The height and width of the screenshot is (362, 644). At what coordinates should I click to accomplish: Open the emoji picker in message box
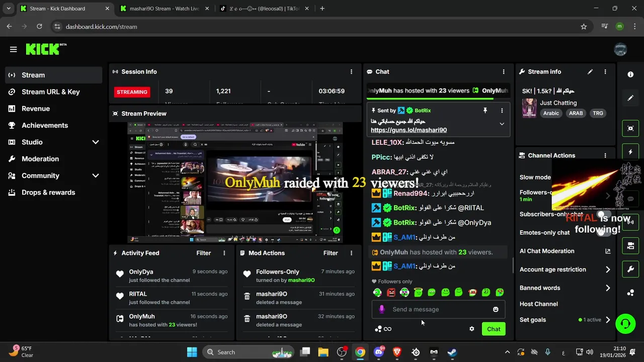pos(496,309)
